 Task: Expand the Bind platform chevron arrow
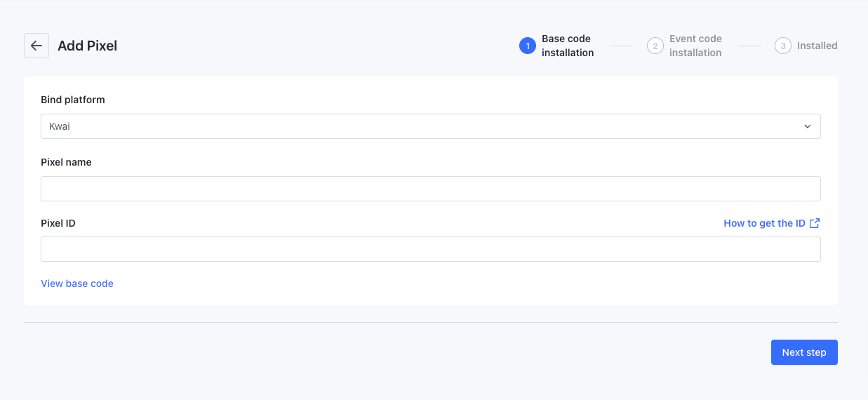coord(808,126)
